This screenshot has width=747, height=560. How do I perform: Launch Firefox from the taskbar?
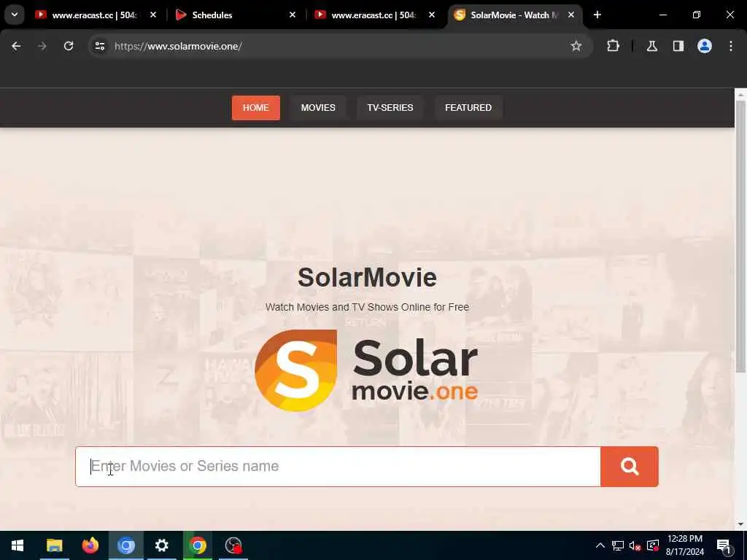(90, 545)
